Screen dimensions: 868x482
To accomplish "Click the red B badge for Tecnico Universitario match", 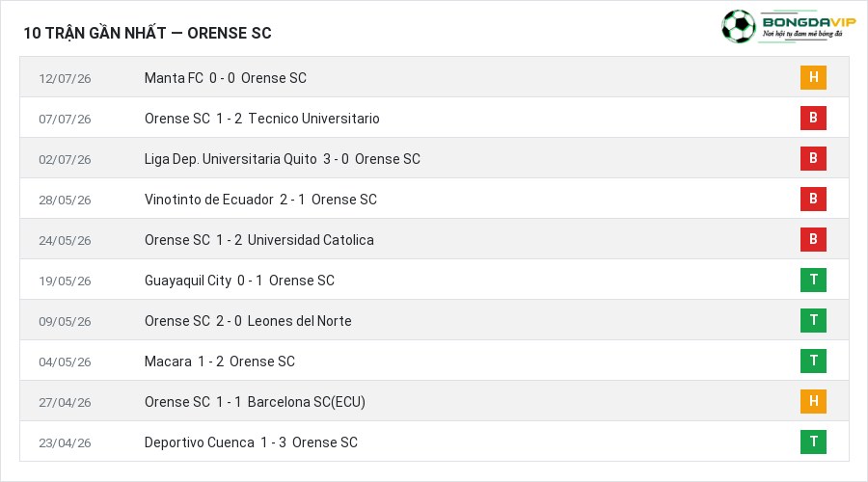I will pos(813,118).
